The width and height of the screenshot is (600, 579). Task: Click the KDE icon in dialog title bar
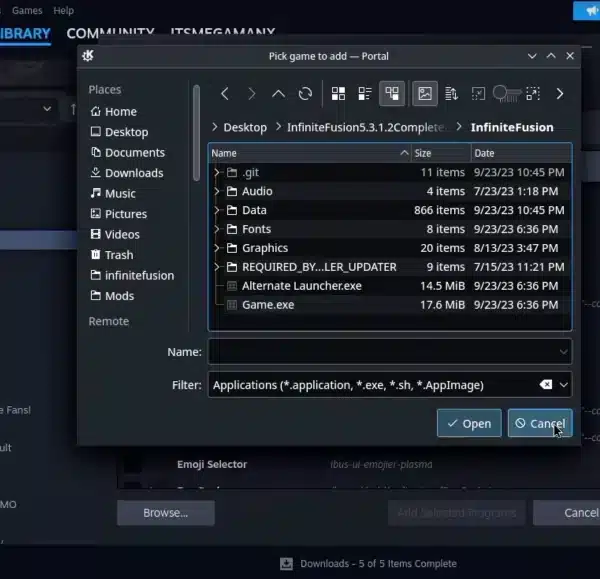(88, 56)
